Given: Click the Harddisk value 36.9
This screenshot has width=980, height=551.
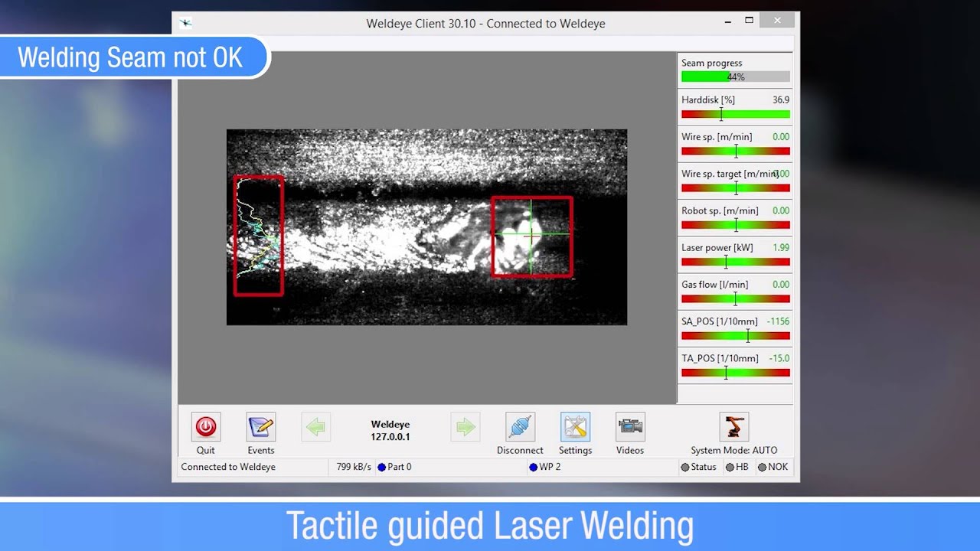Looking at the screenshot, I should click(x=781, y=100).
